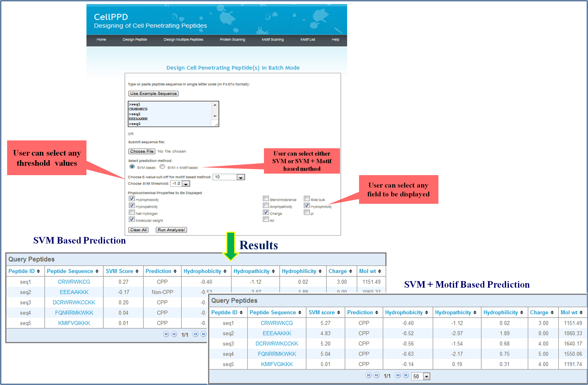Expand the rows-per-page 50 dropdown
This screenshot has height=385, width=588.
pos(427,376)
